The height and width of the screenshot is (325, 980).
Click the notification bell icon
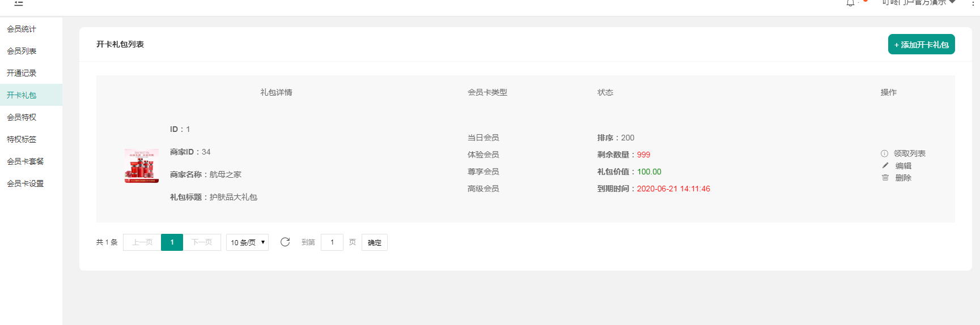pyautogui.click(x=850, y=3)
